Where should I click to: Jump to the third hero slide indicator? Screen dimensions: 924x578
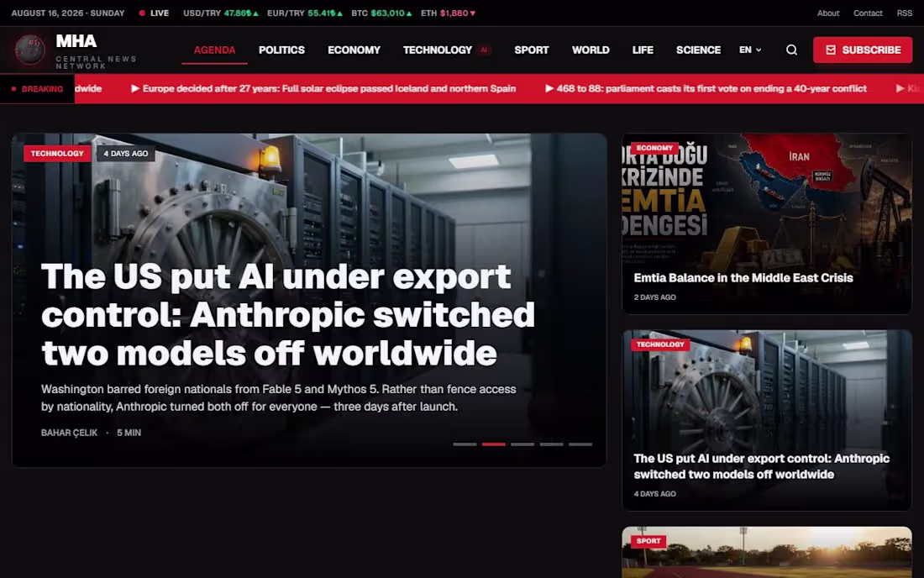pyautogui.click(x=522, y=444)
